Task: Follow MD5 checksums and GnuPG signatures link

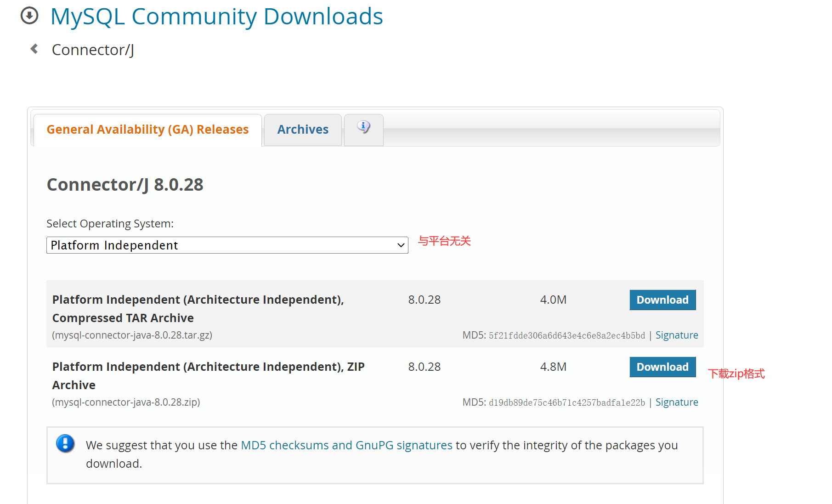Action: click(346, 445)
